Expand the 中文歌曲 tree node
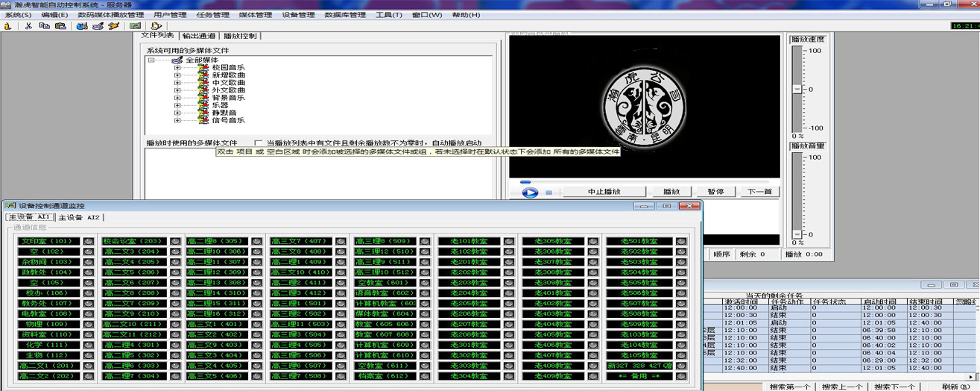 coord(177,83)
